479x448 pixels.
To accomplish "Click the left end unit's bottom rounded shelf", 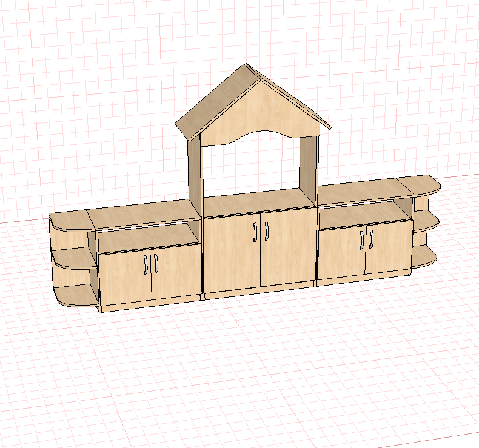I will click(x=76, y=295).
